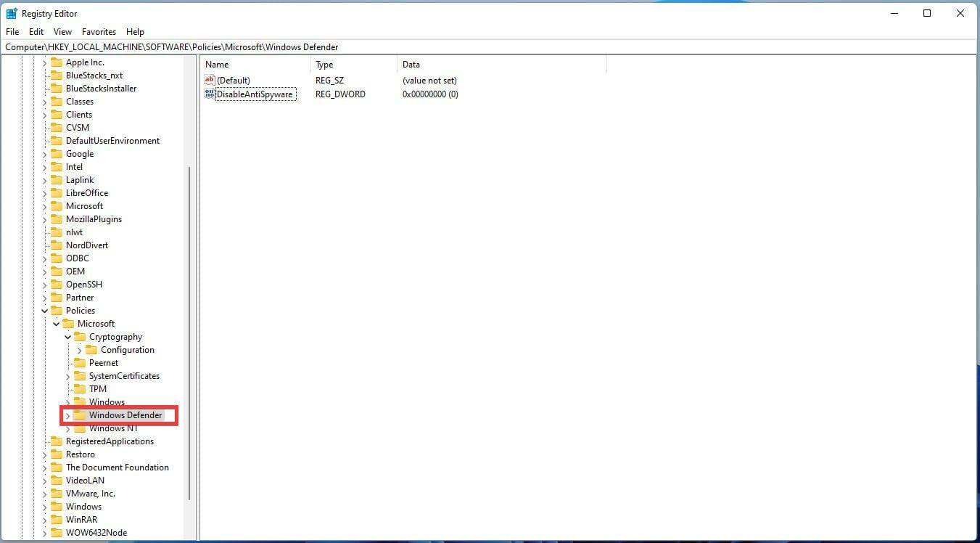This screenshot has width=980, height=543.
Task: Click the 0x00000000 (0) data cell
Action: click(x=430, y=94)
